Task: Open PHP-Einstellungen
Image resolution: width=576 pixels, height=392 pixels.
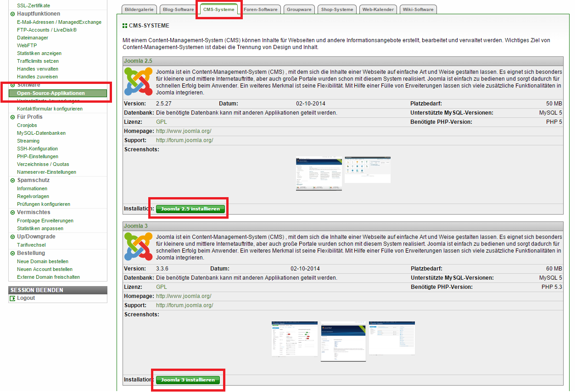Action: (38, 156)
